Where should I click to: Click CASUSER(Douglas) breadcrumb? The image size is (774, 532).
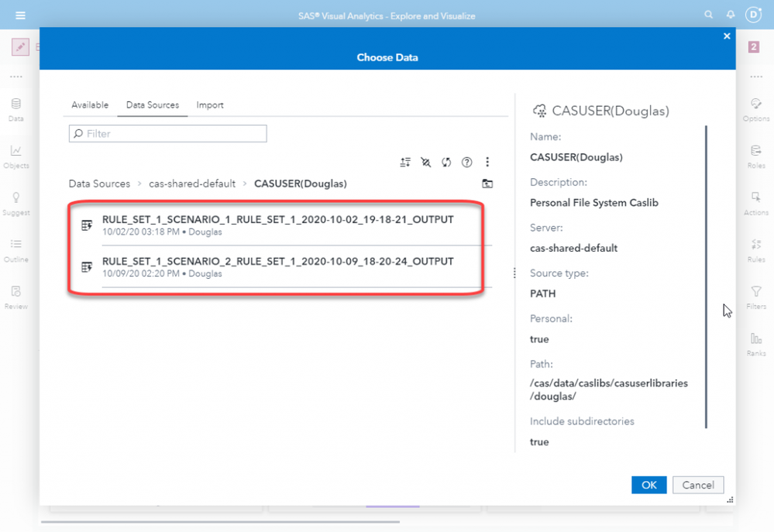click(300, 184)
